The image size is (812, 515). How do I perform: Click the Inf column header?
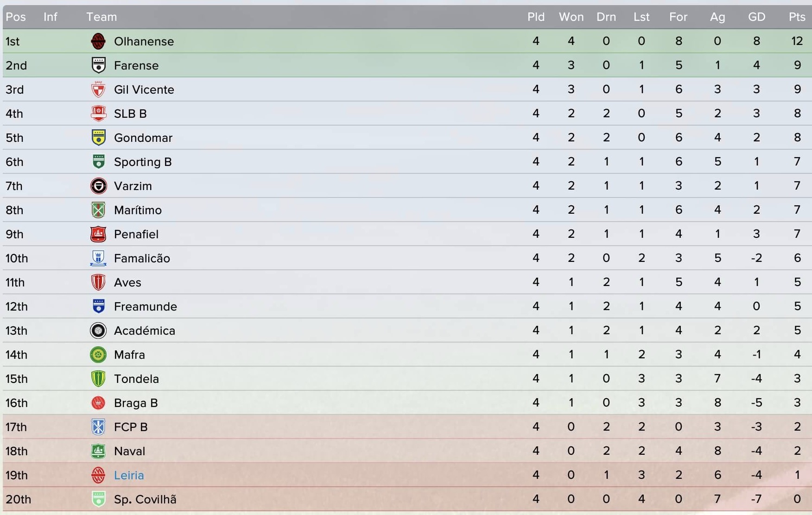[x=50, y=17]
